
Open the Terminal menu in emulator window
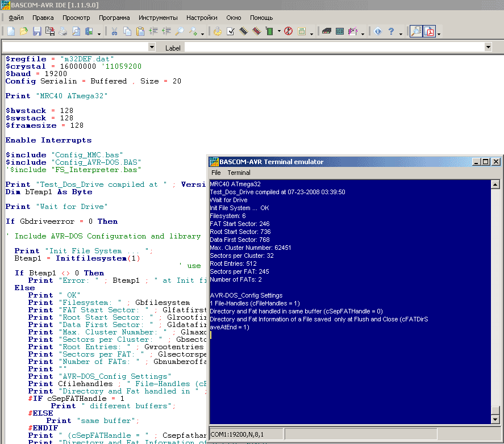[x=239, y=172]
